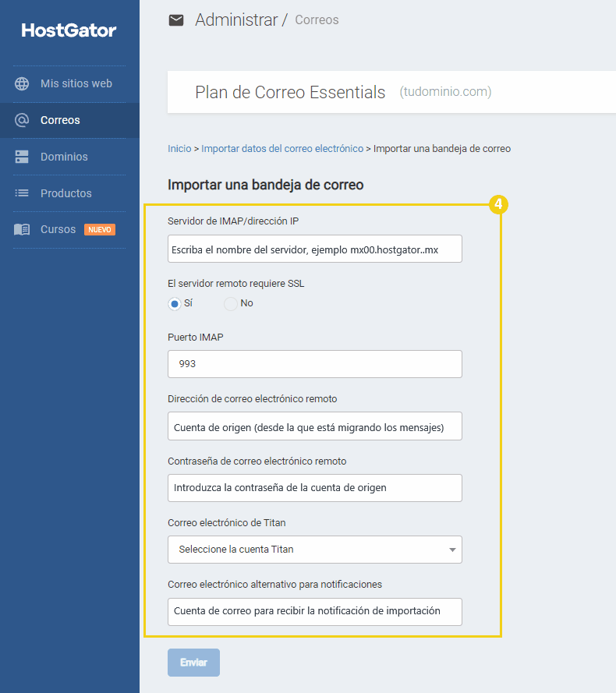Image resolution: width=616 pixels, height=693 pixels.
Task: Focus the alternate notification email field
Action: click(315, 612)
